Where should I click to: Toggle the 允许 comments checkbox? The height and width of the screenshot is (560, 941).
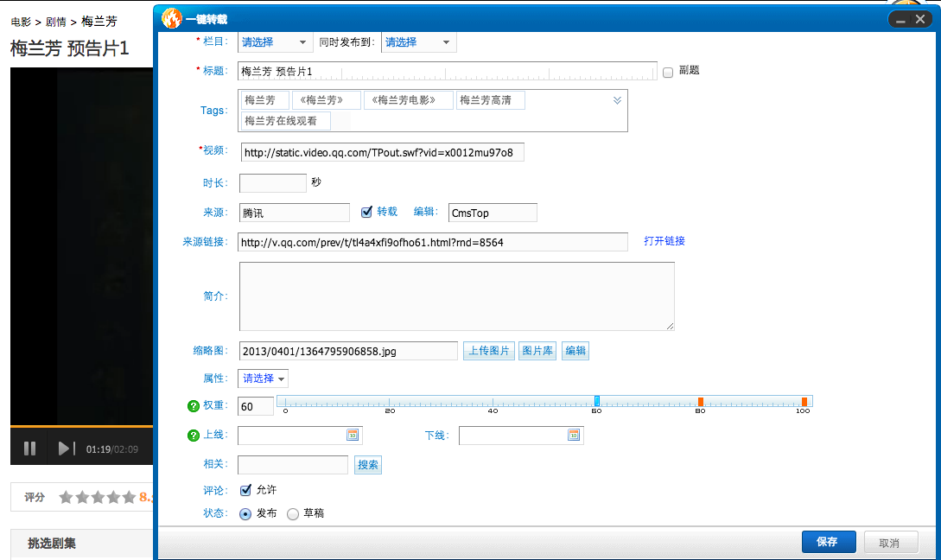click(x=245, y=490)
